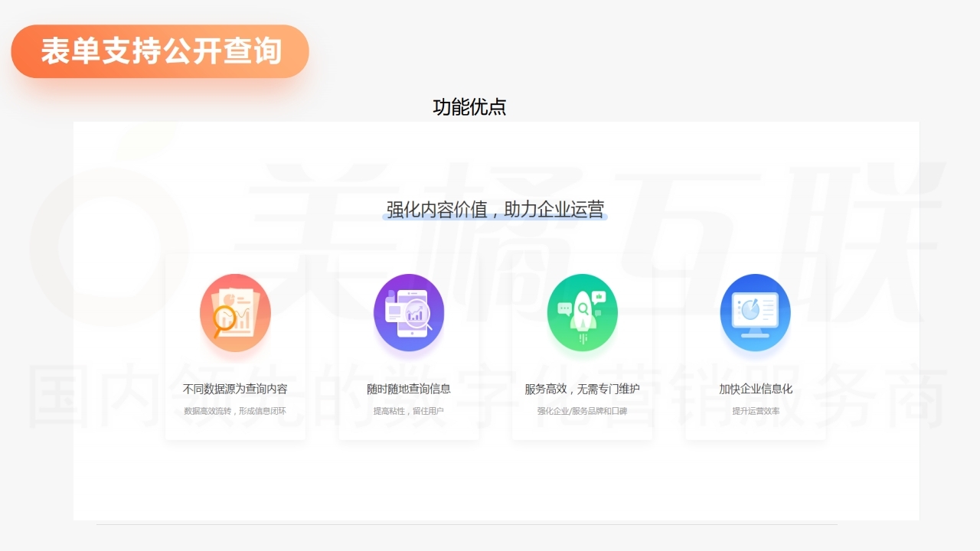Select the text 数据高效流转，形成信息闭环
This screenshot has height=551, width=980.
pos(235,411)
